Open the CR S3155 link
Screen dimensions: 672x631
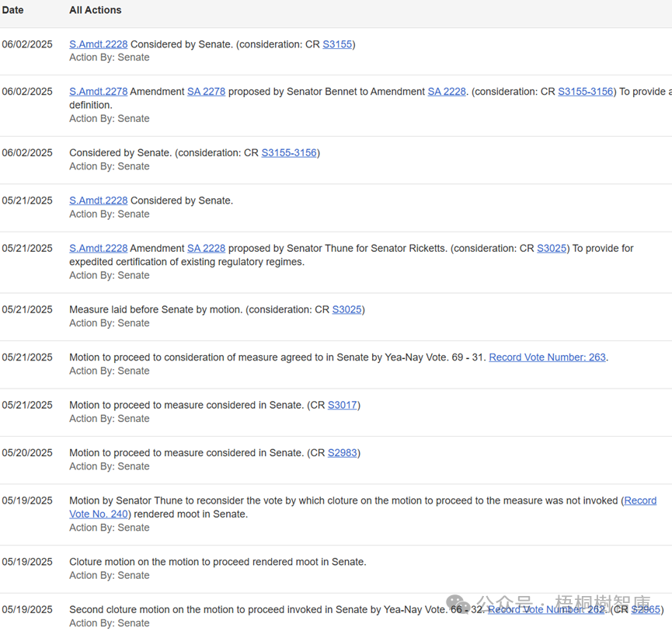point(337,44)
